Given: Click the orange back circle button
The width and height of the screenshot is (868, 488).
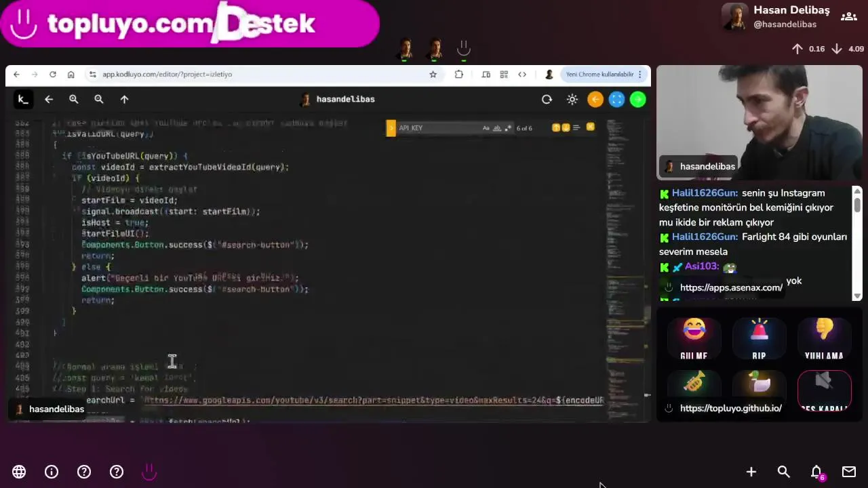Looking at the screenshot, I should pyautogui.click(x=595, y=100).
